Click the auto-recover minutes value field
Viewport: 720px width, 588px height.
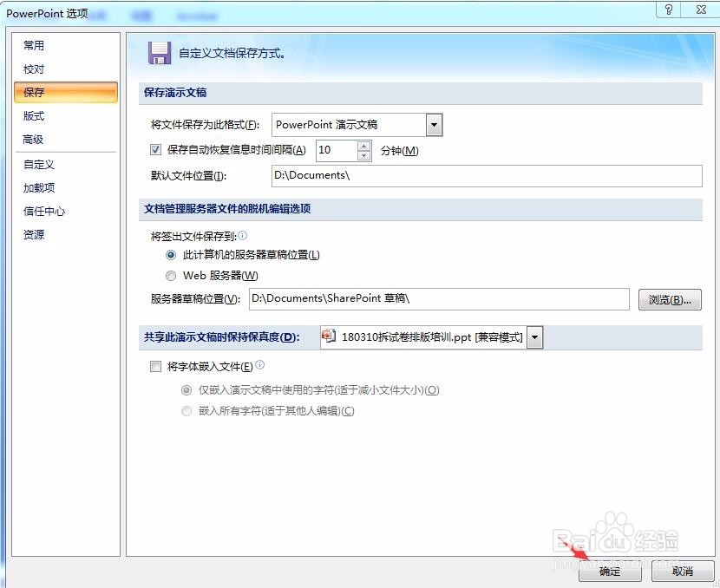[336, 151]
